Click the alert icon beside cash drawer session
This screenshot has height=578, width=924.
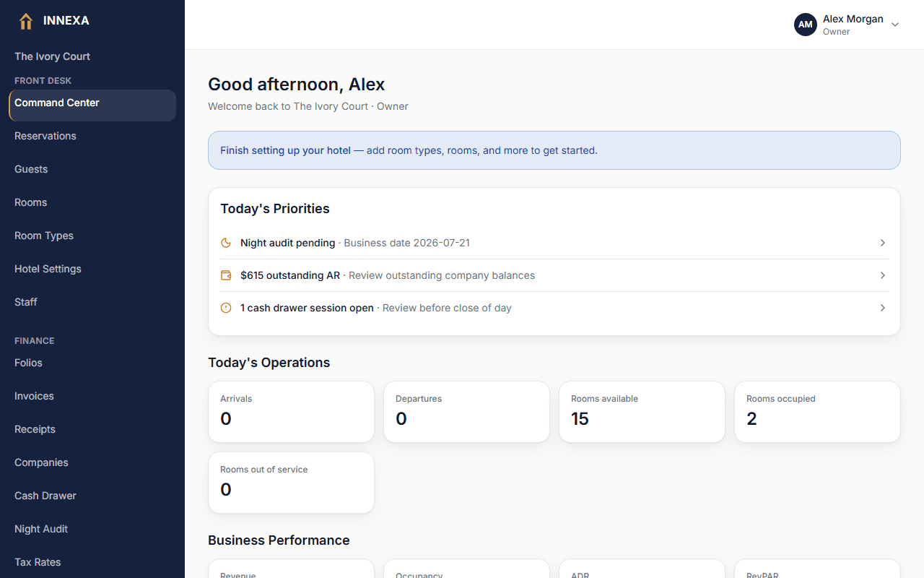(226, 308)
